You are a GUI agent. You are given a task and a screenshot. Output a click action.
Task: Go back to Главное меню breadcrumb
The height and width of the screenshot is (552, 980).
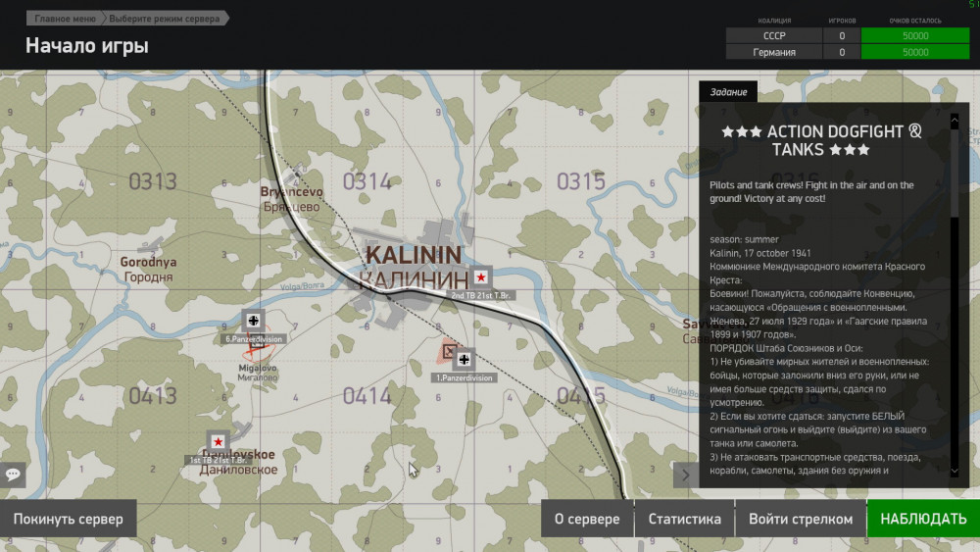(x=65, y=19)
